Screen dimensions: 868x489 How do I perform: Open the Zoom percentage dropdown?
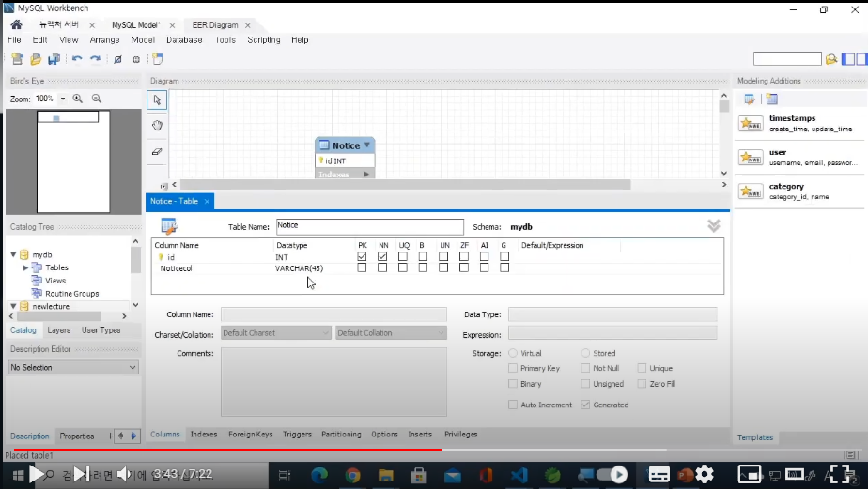63,99
